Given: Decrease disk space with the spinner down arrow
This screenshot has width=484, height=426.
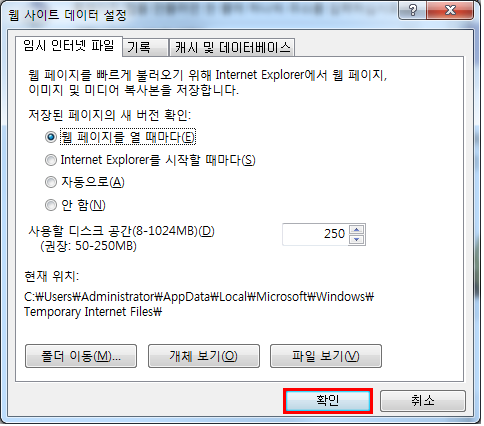Looking at the screenshot, I should coord(357,240).
